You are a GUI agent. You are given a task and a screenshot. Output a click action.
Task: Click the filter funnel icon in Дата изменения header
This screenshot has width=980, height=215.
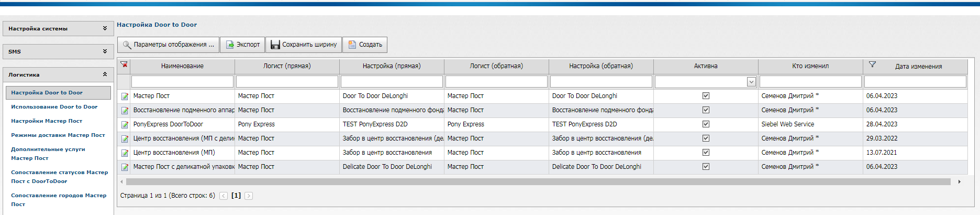tap(872, 64)
